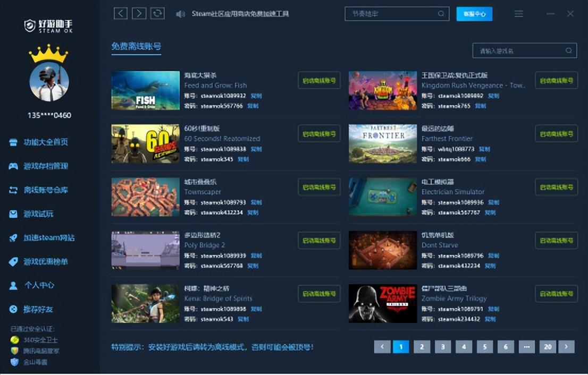Click the magnifier in the game name search box
588x375 pixels.
pos(568,51)
